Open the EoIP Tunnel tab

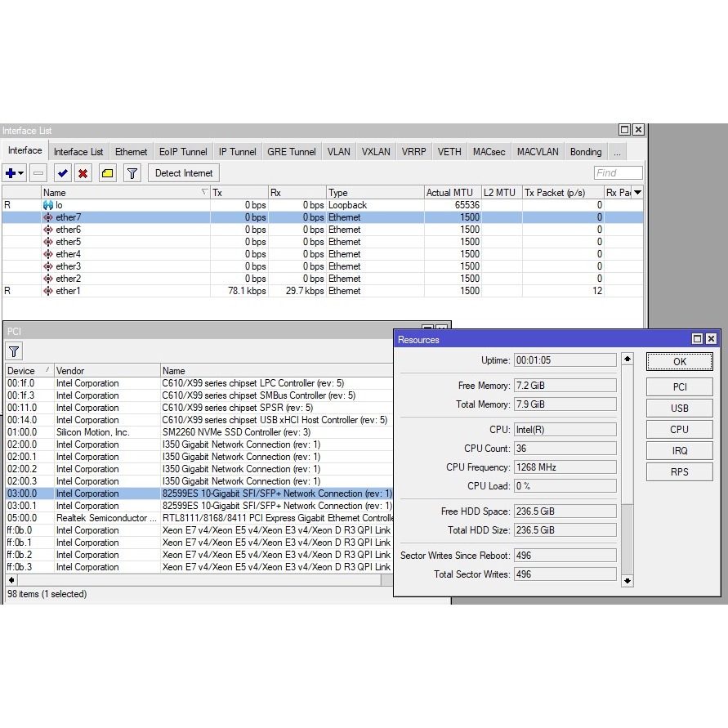pos(183,152)
